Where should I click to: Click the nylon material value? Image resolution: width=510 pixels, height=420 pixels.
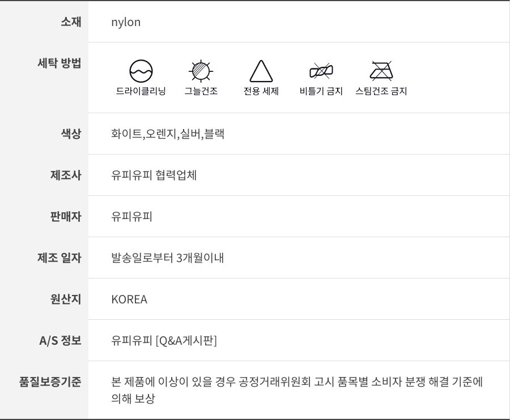[x=126, y=22]
